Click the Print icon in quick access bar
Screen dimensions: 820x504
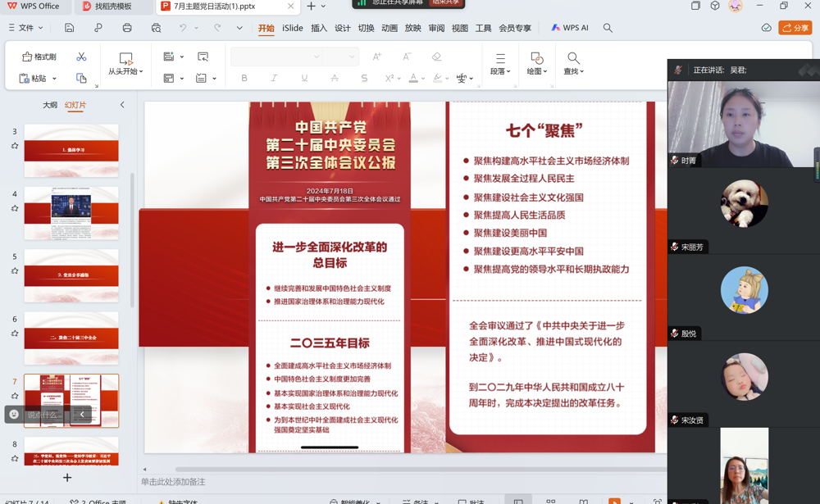(x=126, y=27)
